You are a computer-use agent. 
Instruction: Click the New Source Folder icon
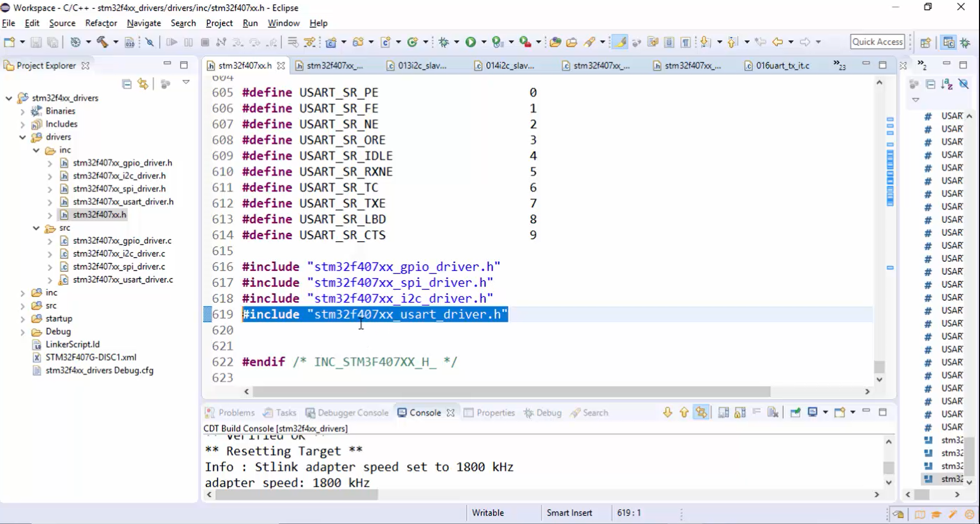coord(358,42)
